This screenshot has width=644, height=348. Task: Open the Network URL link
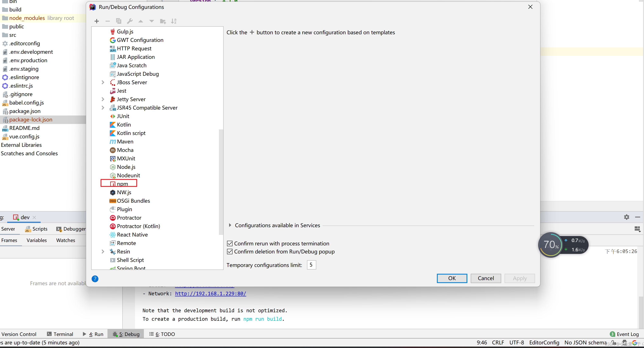pos(211,293)
